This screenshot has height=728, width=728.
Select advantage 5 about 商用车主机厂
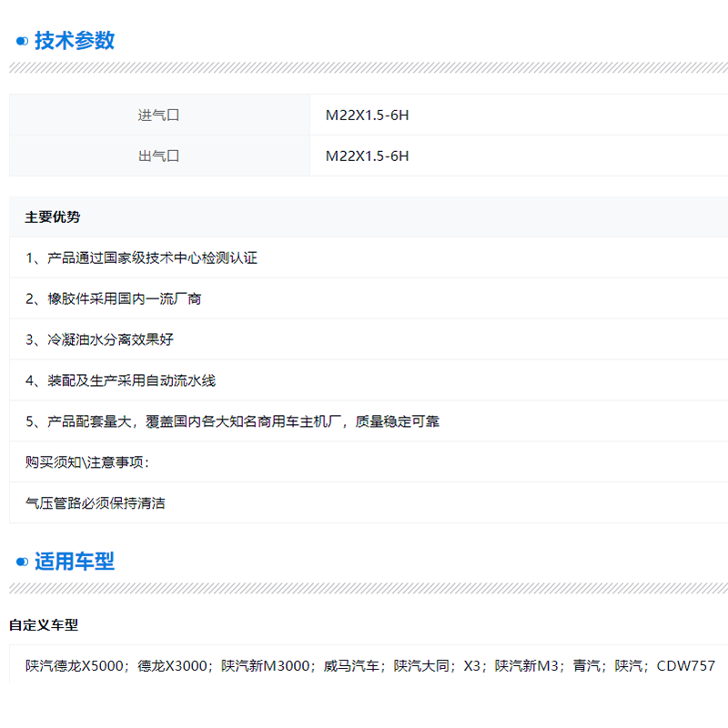click(233, 422)
